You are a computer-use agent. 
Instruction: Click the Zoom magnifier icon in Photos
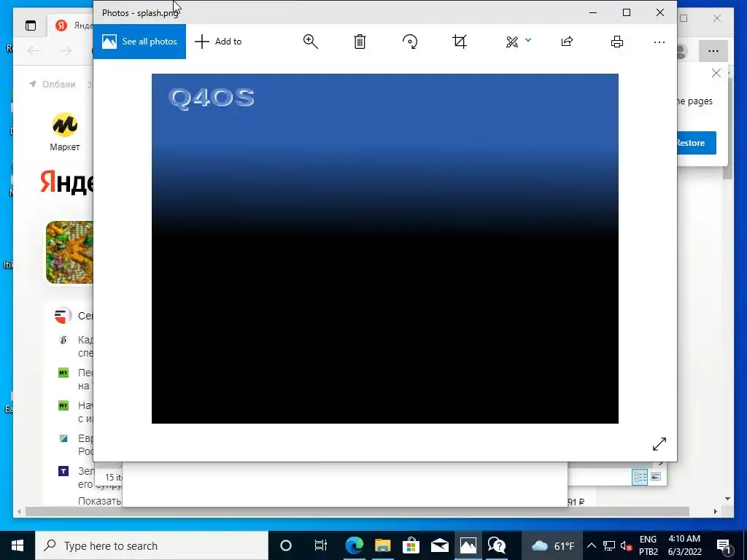311,42
